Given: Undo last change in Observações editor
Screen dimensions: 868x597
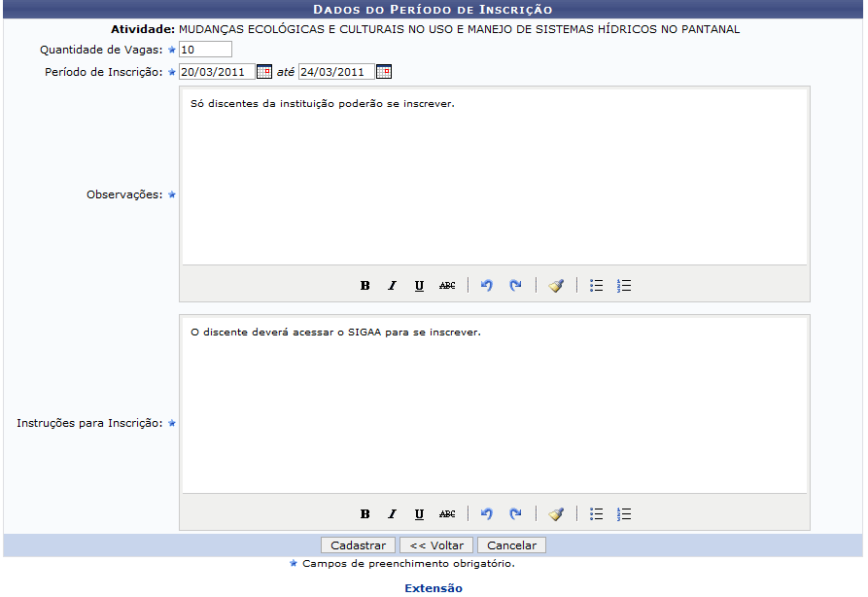Looking at the screenshot, I should (487, 286).
